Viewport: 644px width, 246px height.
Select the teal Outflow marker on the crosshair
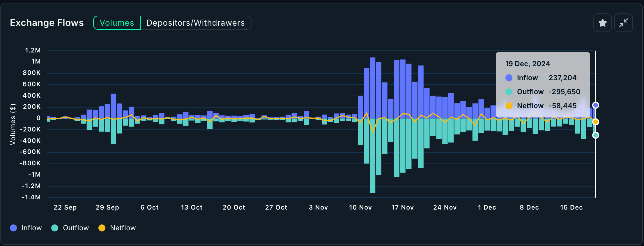tap(596, 135)
